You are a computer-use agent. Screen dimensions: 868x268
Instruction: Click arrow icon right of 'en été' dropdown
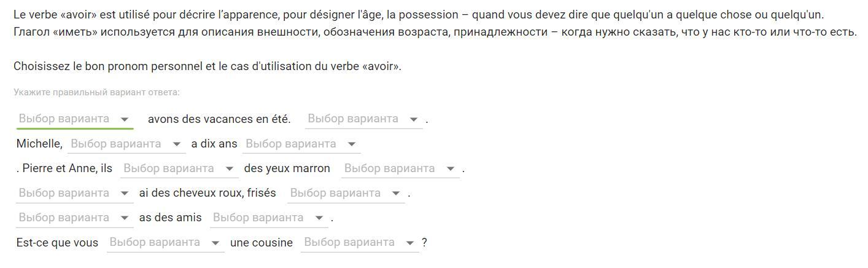tap(414, 119)
